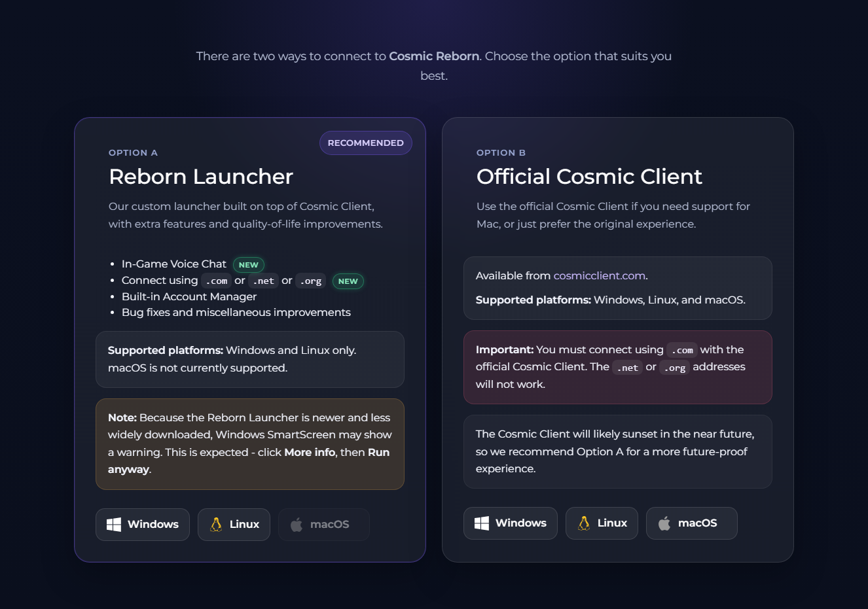Select the grayed-out macOS Apple icon in Option A

point(297,523)
